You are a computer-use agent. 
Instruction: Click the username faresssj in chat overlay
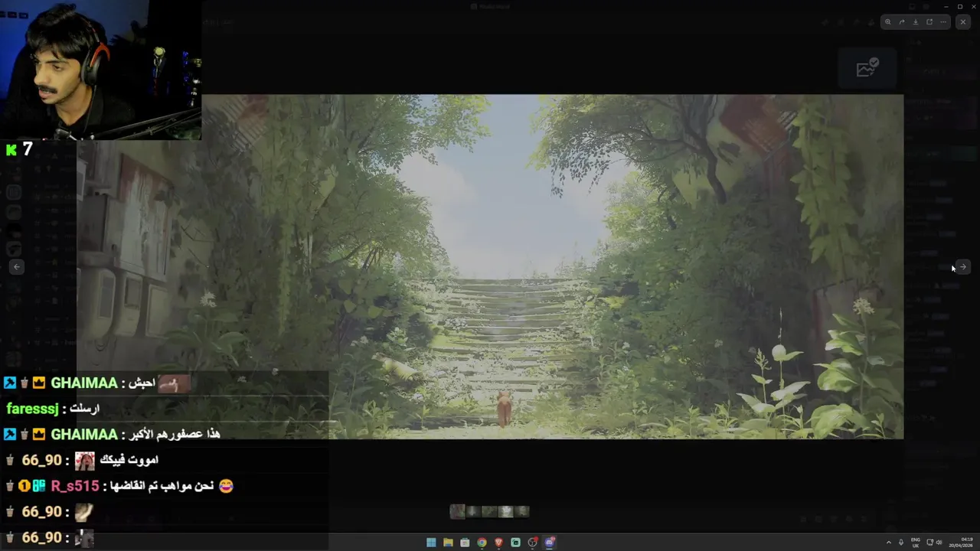coord(31,409)
